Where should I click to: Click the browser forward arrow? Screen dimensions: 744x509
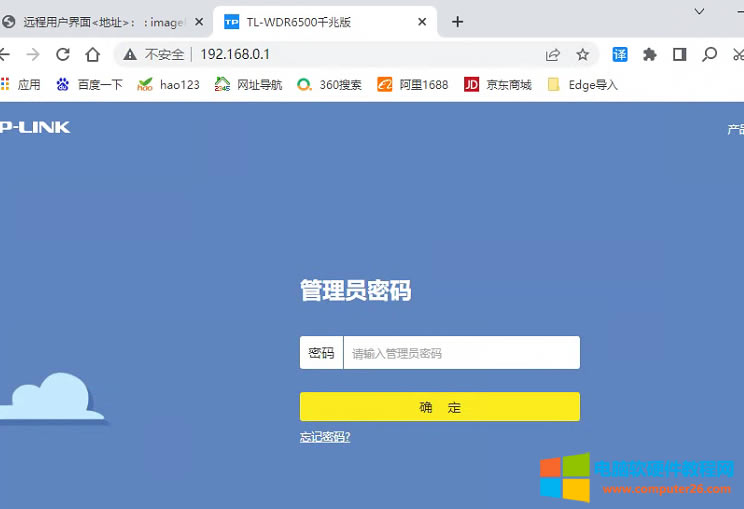(x=33, y=54)
